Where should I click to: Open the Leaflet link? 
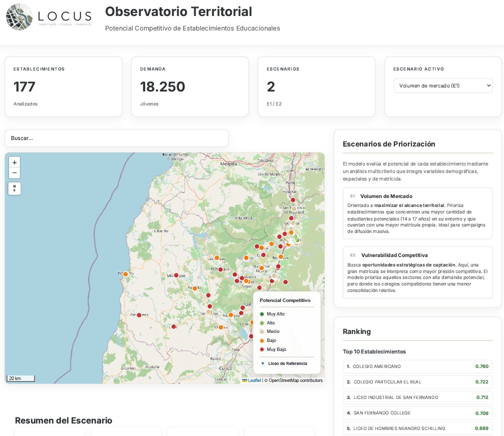254,380
